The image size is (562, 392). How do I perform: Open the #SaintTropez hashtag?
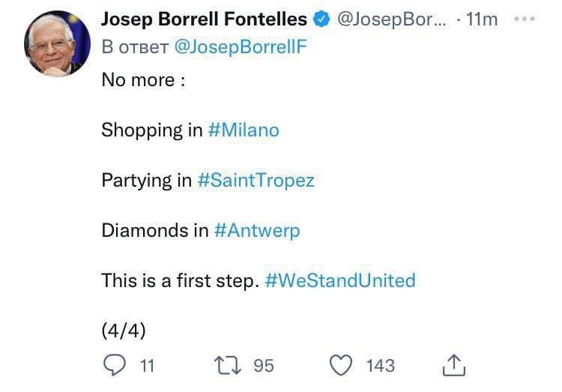pyautogui.click(x=256, y=180)
